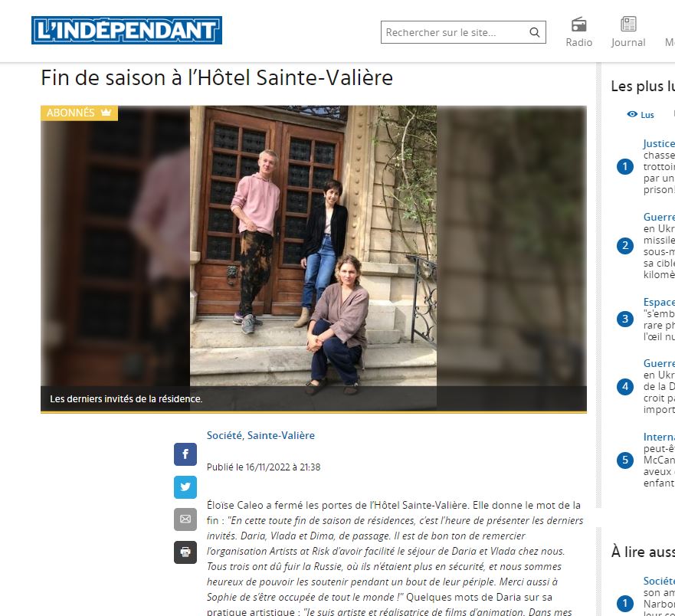The image size is (675, 616).
Task: Open the Société category link
Action: click(x=224, y=435)
